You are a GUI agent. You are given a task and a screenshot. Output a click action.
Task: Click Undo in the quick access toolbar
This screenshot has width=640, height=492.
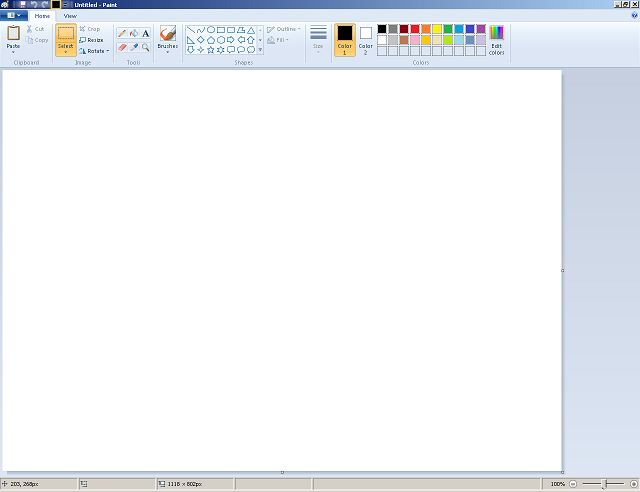[34, 4]
